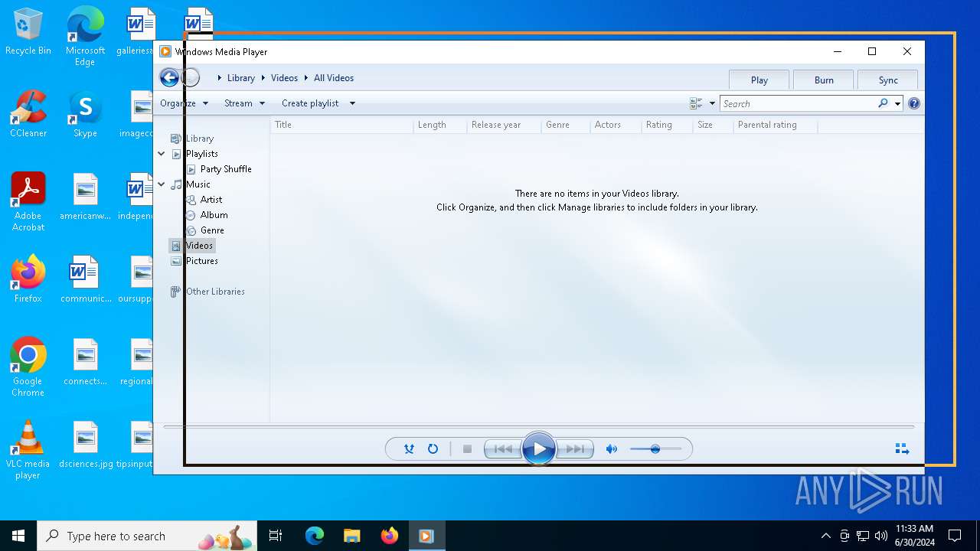Sort by the Genre column header
Image resolution: width=980 pixels, height=551 pixels.
click(565, 125)
